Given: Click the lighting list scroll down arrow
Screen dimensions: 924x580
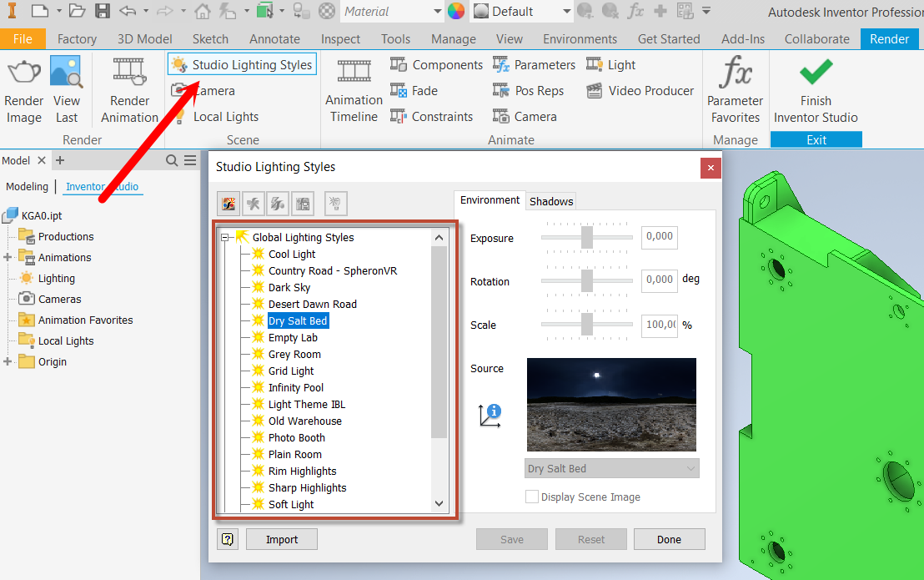Looking at the screenshot, I should point(439,504).
